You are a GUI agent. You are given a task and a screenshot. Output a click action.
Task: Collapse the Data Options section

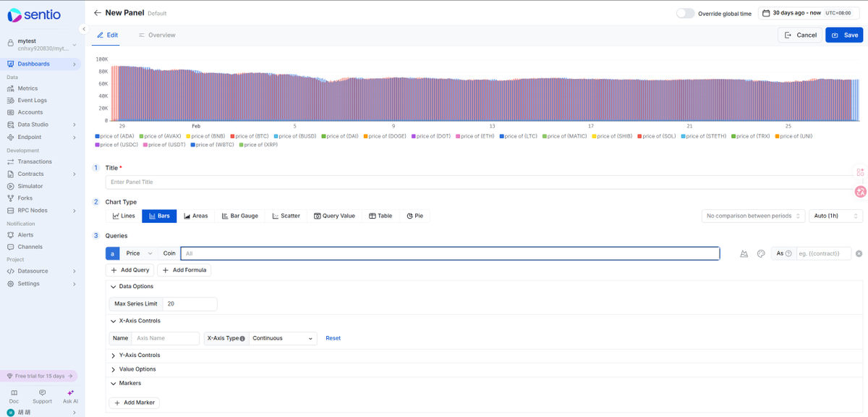click(x=132, y=287)
